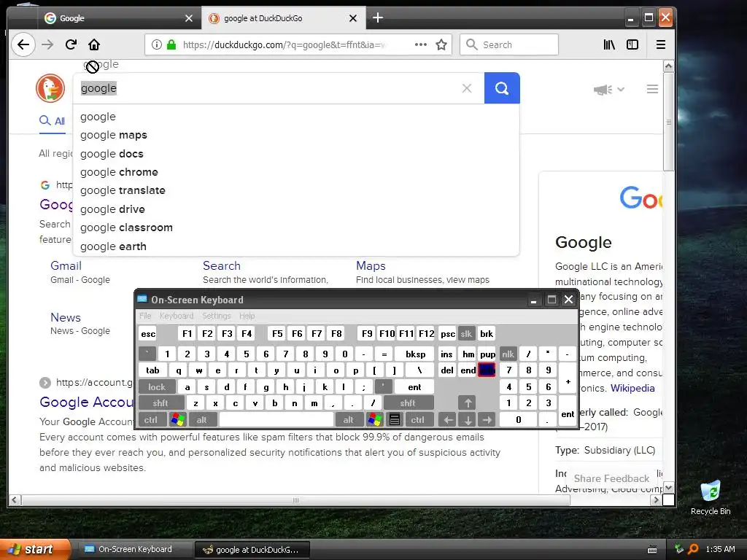The width and height of the screenshot is (747, 560).
Task: Click left Windows logo key on keyboard
Action: click(x=177, y=419)
